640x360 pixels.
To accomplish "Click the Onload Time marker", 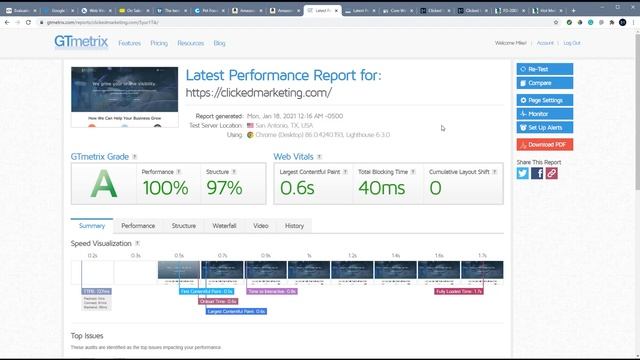I will [218, 301].
